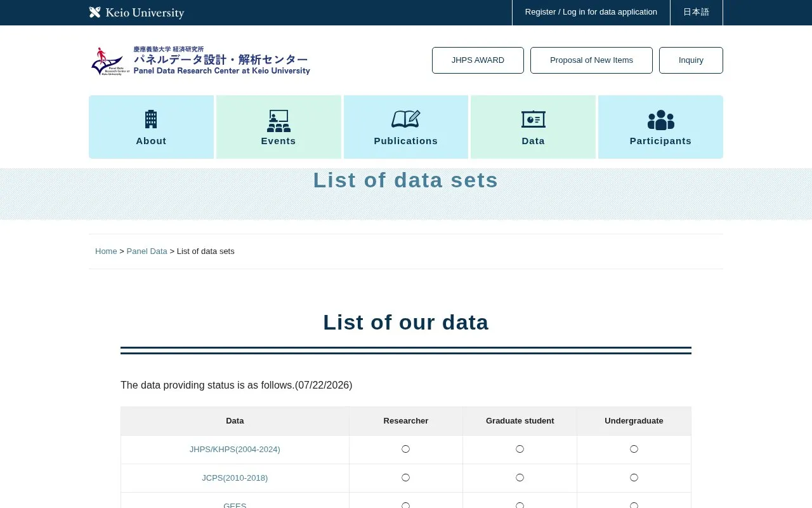
Task: Open the Events menu label
Action: 278,141
